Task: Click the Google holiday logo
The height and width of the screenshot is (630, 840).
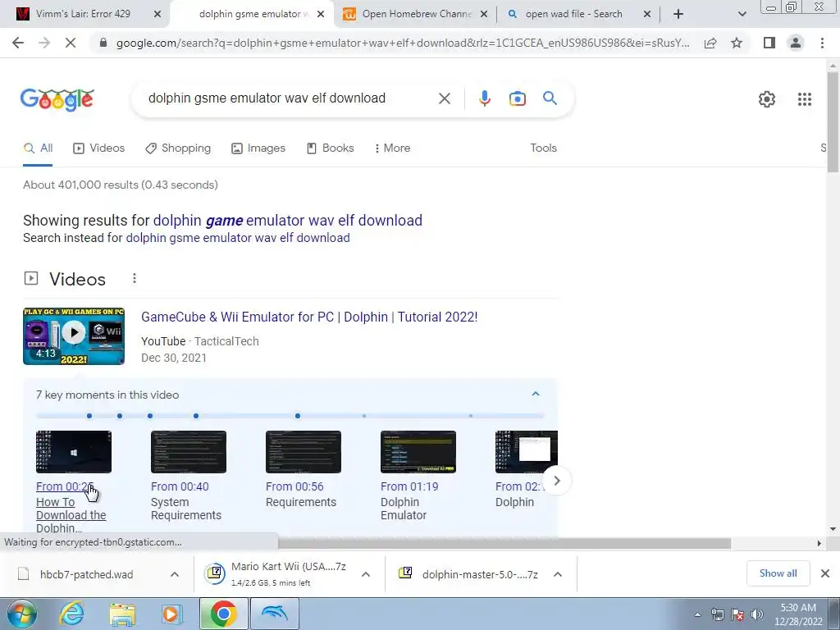Action: 57,99
